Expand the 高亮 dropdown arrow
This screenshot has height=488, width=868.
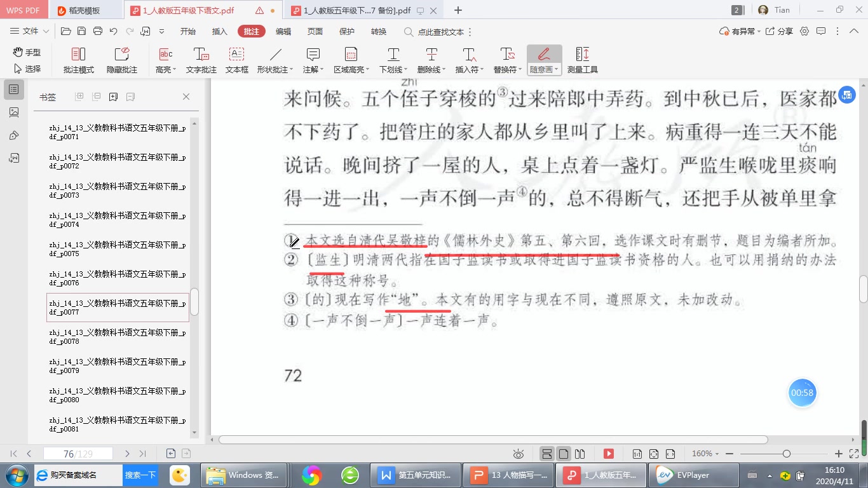[x=175, y=70]
